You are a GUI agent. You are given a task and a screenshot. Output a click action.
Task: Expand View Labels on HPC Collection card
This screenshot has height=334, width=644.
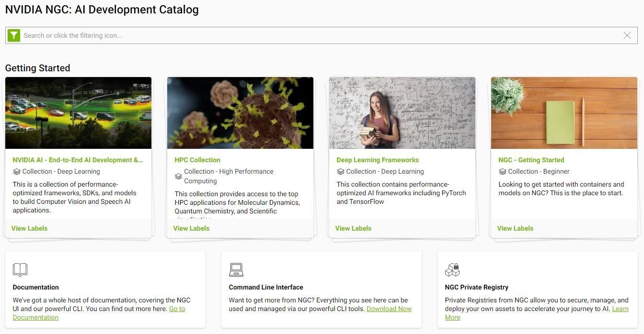(191, 228)
